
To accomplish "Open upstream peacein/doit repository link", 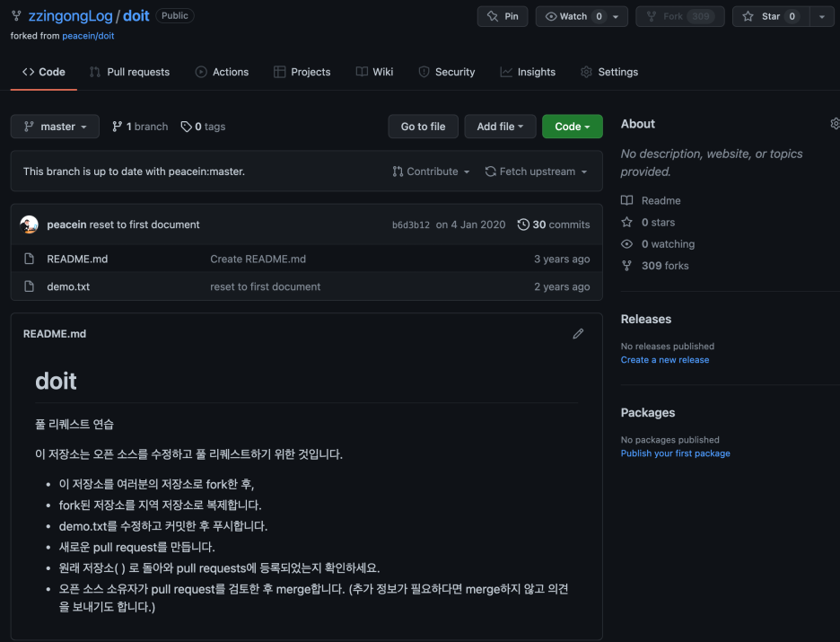I will pos(88,36).
